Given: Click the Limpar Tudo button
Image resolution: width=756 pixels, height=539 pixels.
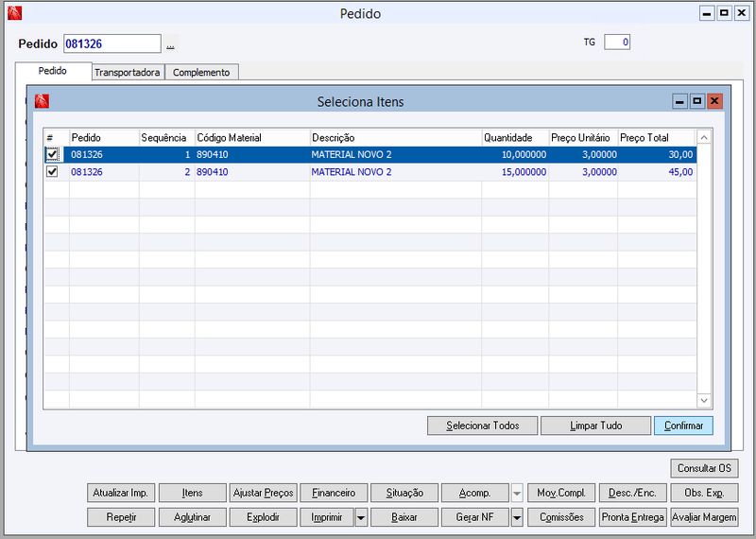Looking at the screenshot, I should [595, 426].
